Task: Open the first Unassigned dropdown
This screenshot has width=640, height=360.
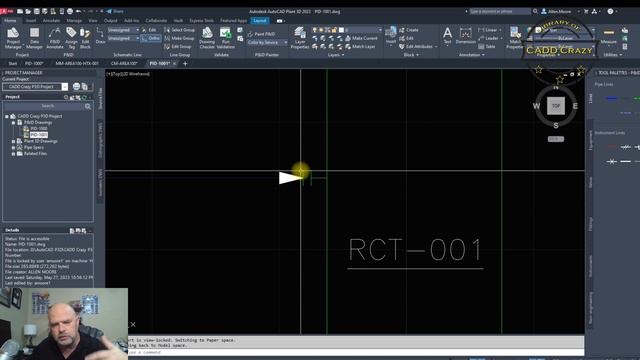Action: pyautogui.click(x=123, y=30)
